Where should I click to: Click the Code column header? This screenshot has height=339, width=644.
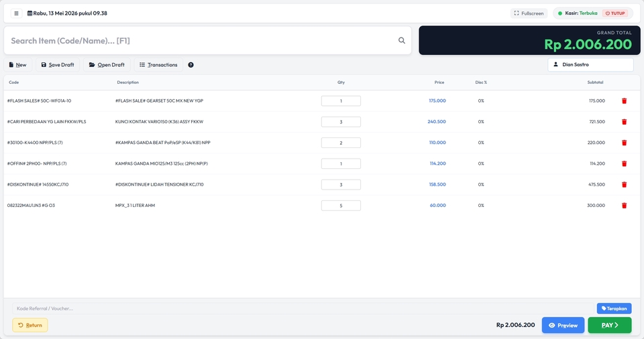click(x=14, y=82)
